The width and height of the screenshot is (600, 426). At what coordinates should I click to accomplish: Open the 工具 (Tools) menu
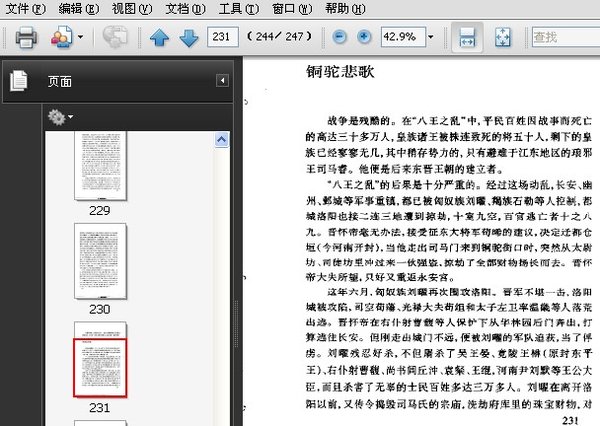[x=236, y=9]
